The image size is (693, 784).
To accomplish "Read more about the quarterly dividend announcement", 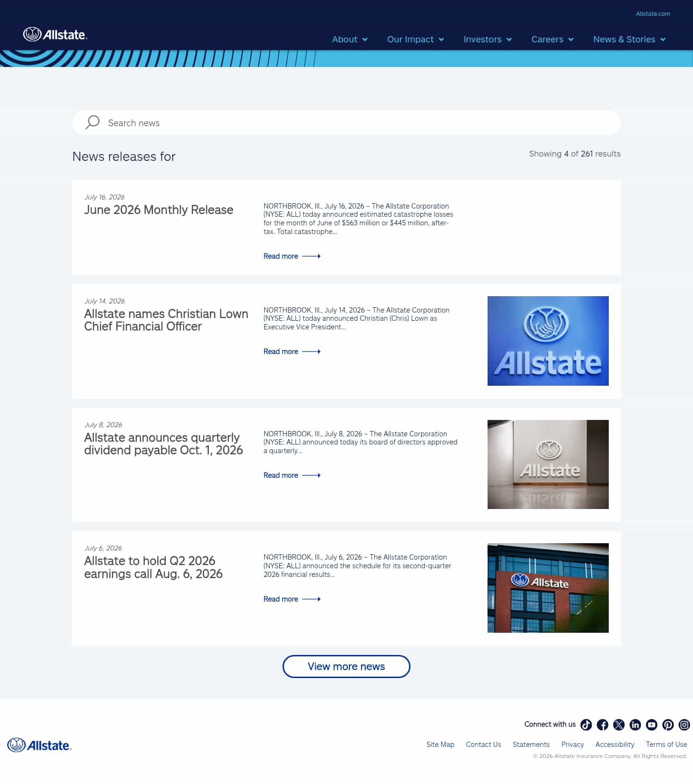I will pyautogui.click(x=281, y=475).
